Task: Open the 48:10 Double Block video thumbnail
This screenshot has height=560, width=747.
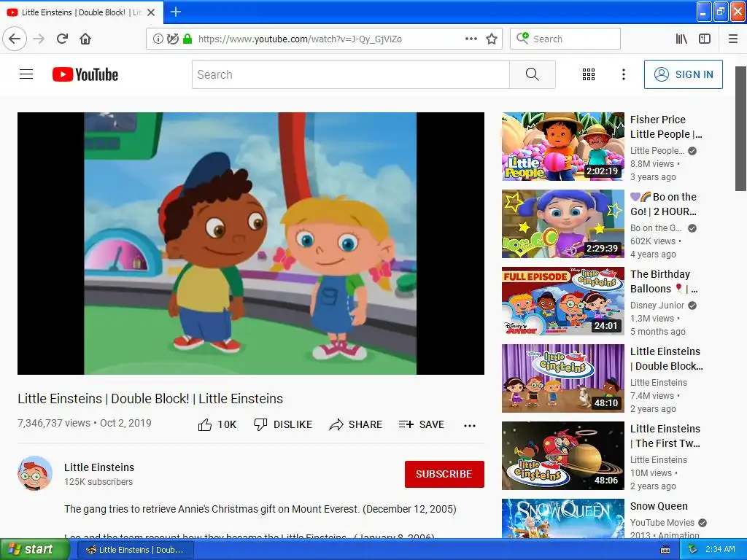Action: click(562, 378)
